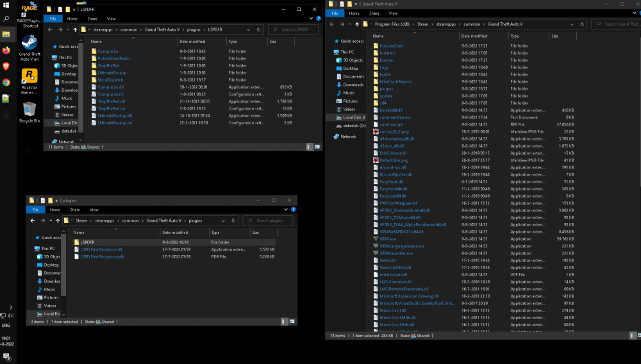Open the View tab in LSPDFR window
The image size is (641, 364).
tap(111, 19)
